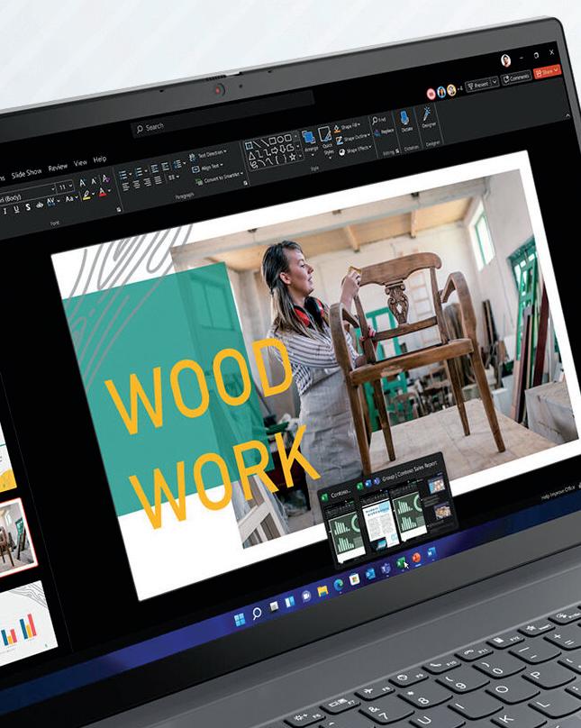Image resolution: width=581 pixels, height=728 pixels.
Task: Pick text highlight color swatch
Action: click(86, 196)
